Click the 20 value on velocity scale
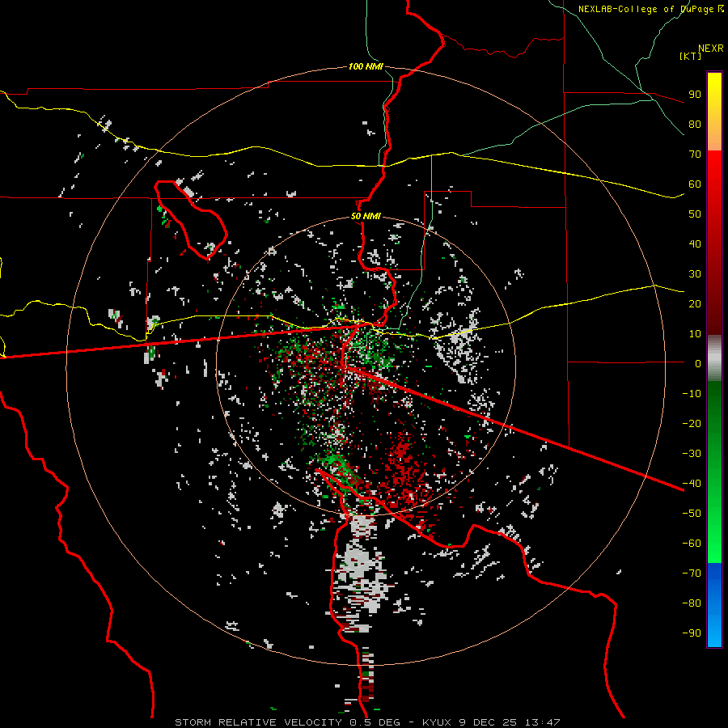The height and width of the screenshot is (728, 728). pos(695,304)
